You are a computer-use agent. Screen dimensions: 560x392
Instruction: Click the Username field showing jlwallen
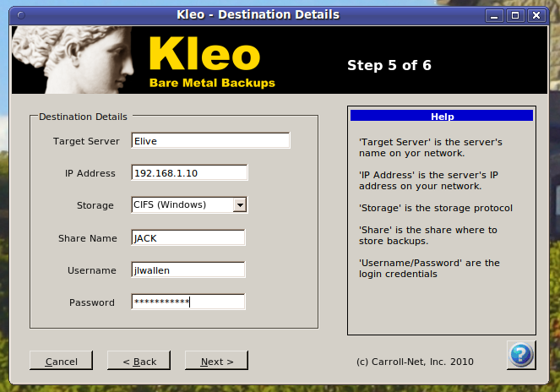click(188, 270)
